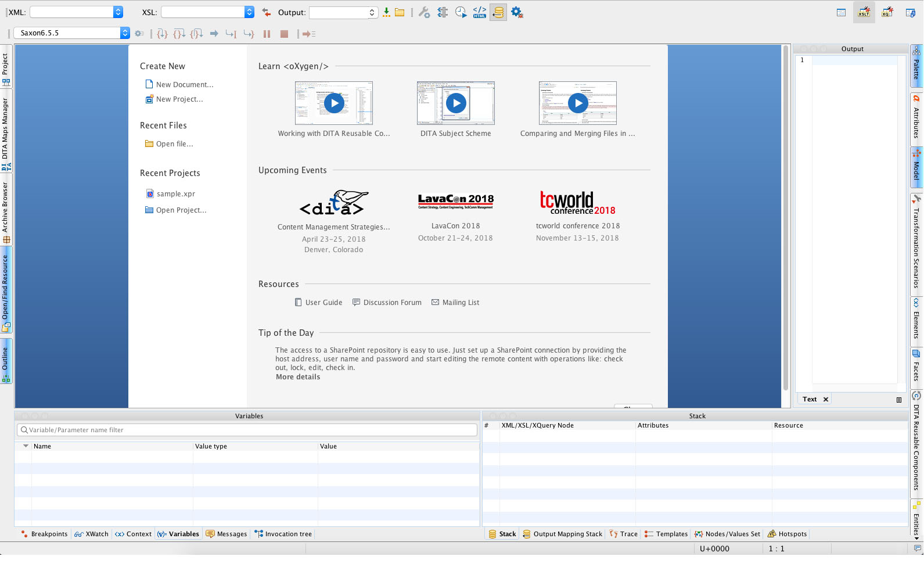Click the clock with play arrow icon

click(461, 12)
